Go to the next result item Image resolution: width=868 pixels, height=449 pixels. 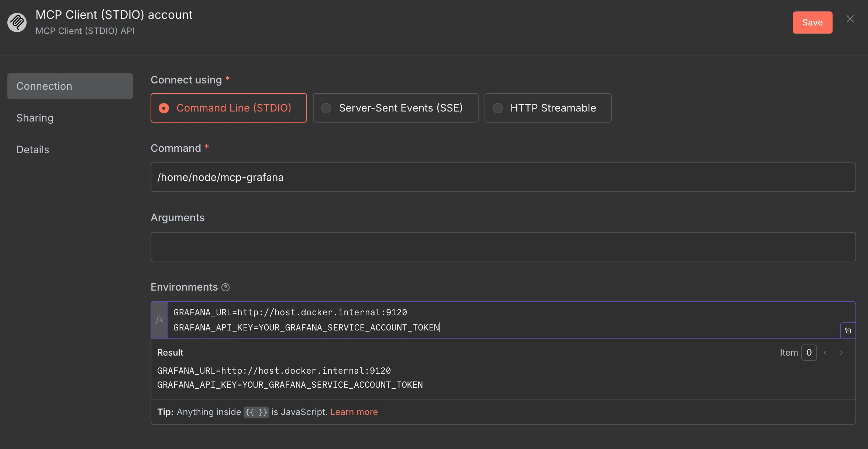pyautogui.click(x=841, y=353)
